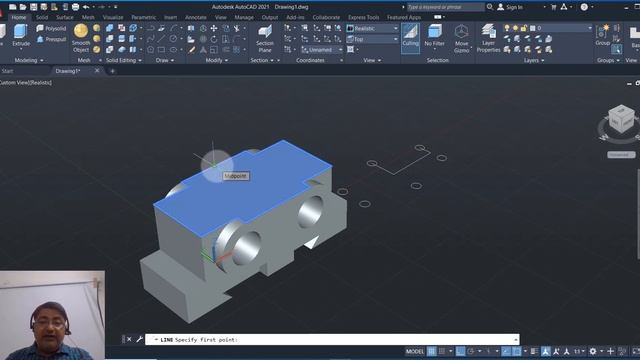Click the Open file icon in quick access toolbar
640x360 pixels.
pyautogui.click(x=23, y=7)
